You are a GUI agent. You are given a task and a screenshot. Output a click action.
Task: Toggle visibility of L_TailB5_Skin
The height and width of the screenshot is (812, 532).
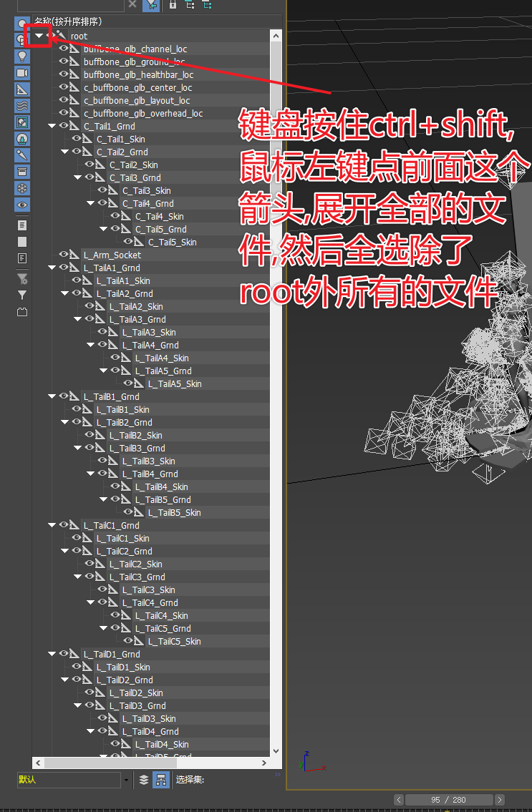[x=128, y=512]
